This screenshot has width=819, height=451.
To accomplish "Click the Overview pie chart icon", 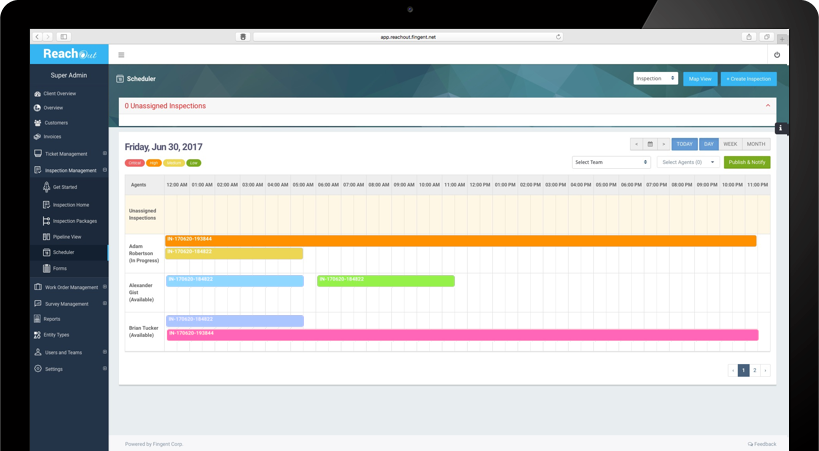I will pyautogui.click(x=38, y=108).
